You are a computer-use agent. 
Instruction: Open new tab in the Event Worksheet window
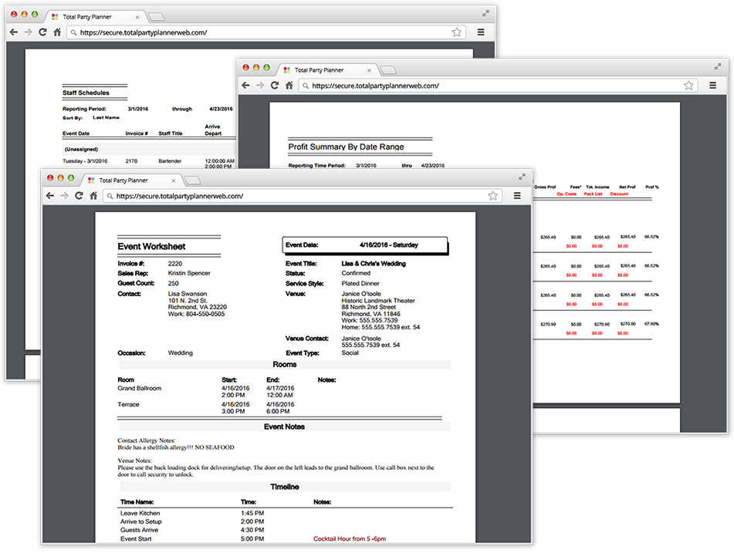(193, 180)
